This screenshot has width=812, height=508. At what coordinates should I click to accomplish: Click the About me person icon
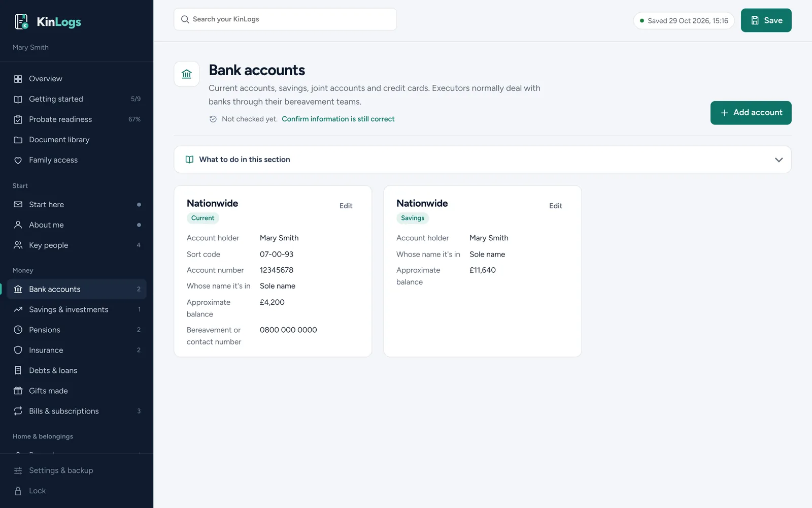coord(18,225)
